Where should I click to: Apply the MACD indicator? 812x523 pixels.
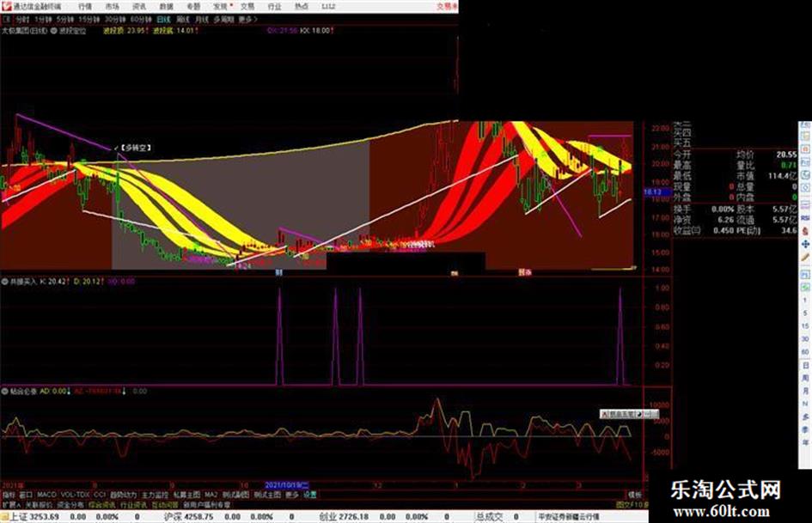(x=46, y=495)
